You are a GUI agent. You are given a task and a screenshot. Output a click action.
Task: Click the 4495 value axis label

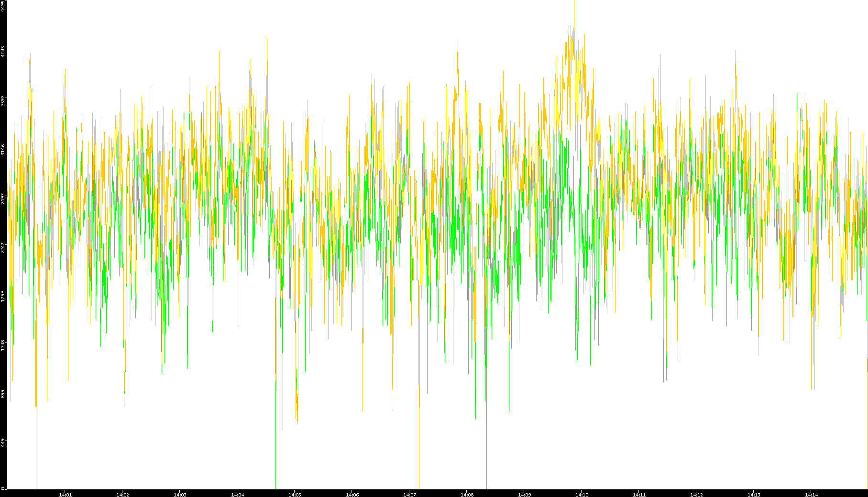click(x=3, y=6)
